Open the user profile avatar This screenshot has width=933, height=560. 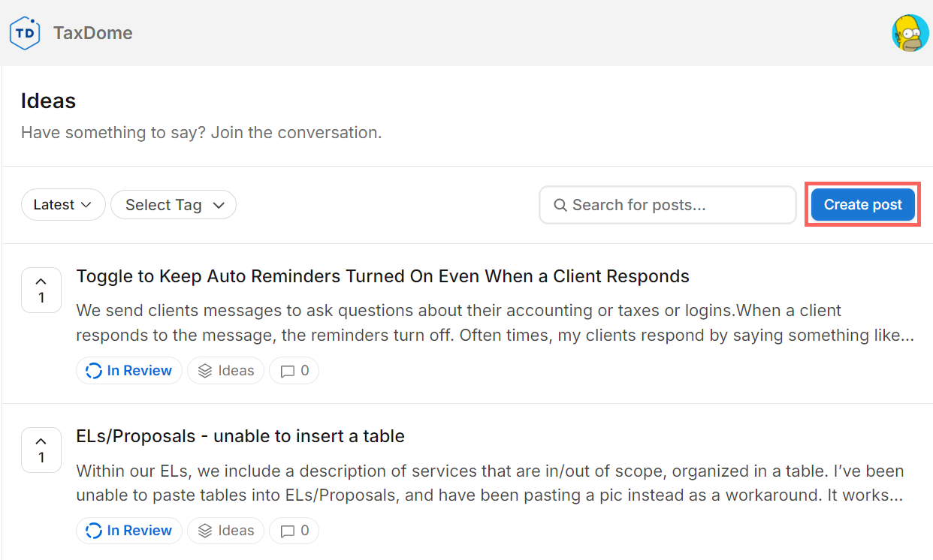click(x=910, y=33)
